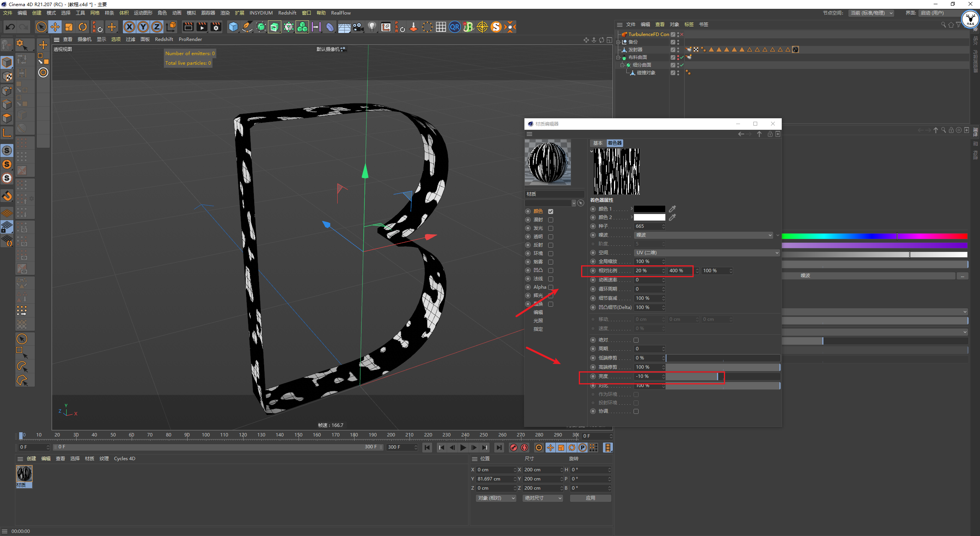Enable the 凹凸 channel checkbox
Viewport: 980px width, 536px height.
550,270
